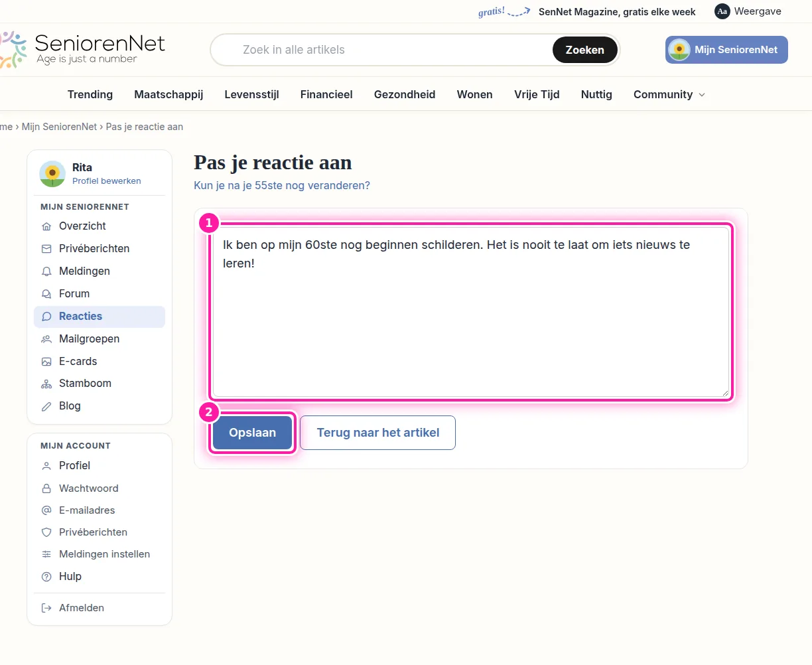Viewport: 812px width, 665px height.
Task: Click the sliders icon beside Meldingen instellen
Action: 46,554
